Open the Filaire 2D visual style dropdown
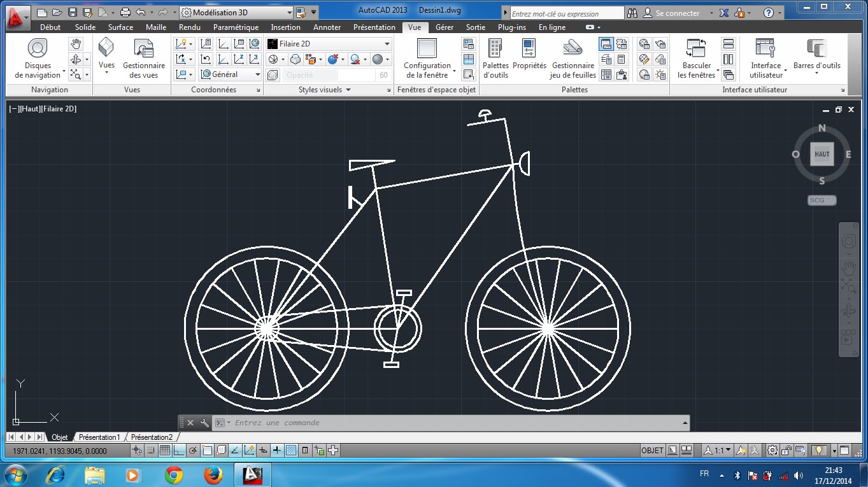Viewport: 868px width, 487px height. pos(387,43)
